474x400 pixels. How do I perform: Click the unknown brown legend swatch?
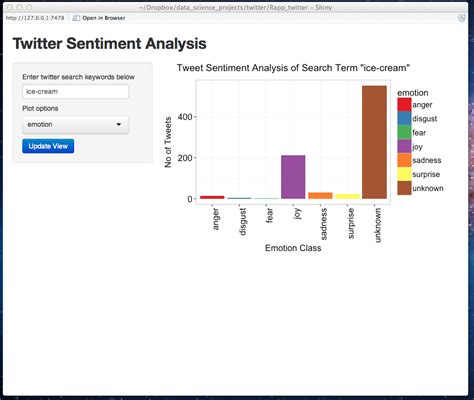tap(404, 188)
